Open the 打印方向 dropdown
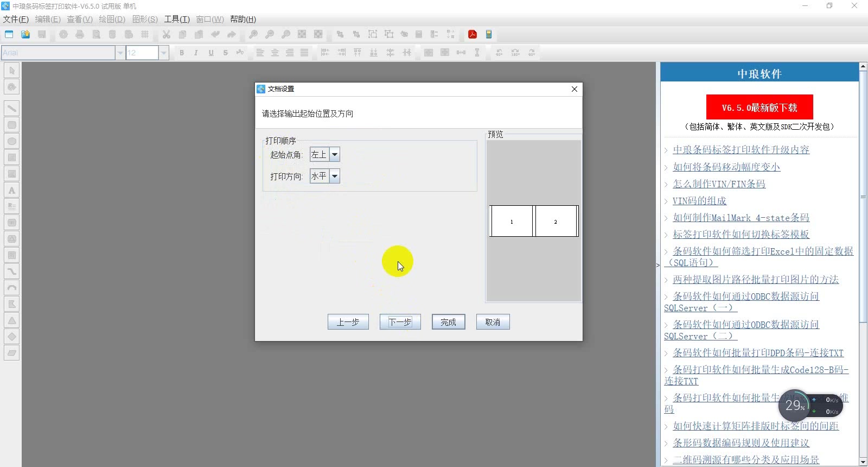 point(325,176)
